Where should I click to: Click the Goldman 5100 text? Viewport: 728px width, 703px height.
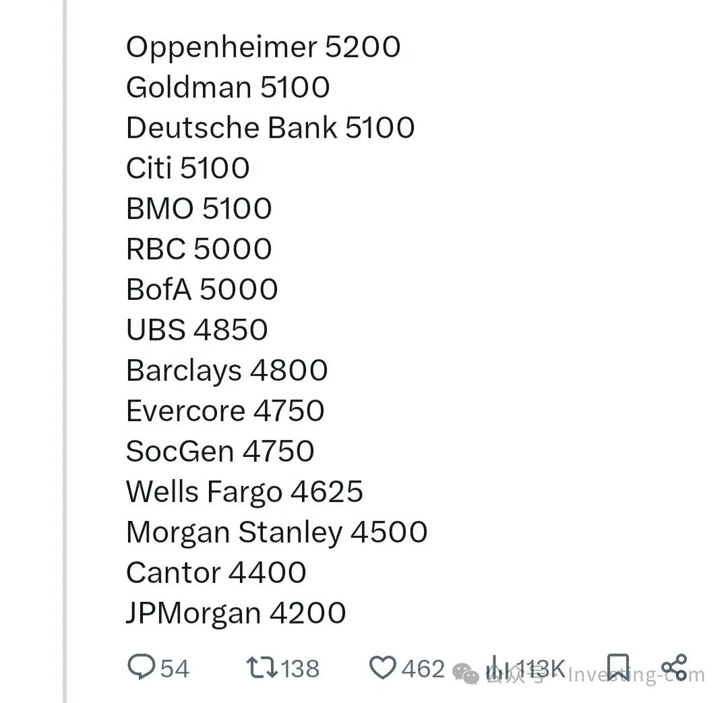[x=228, y=88]
